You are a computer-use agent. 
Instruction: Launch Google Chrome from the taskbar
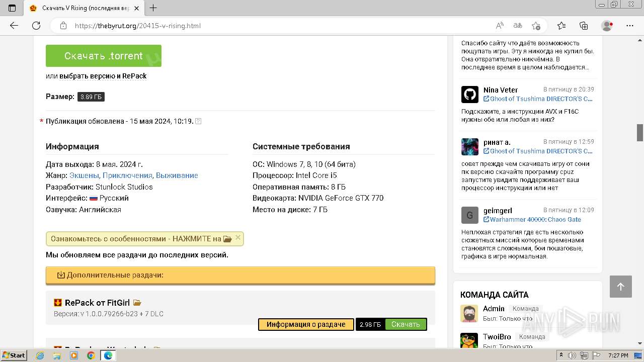tap(91, 355)
